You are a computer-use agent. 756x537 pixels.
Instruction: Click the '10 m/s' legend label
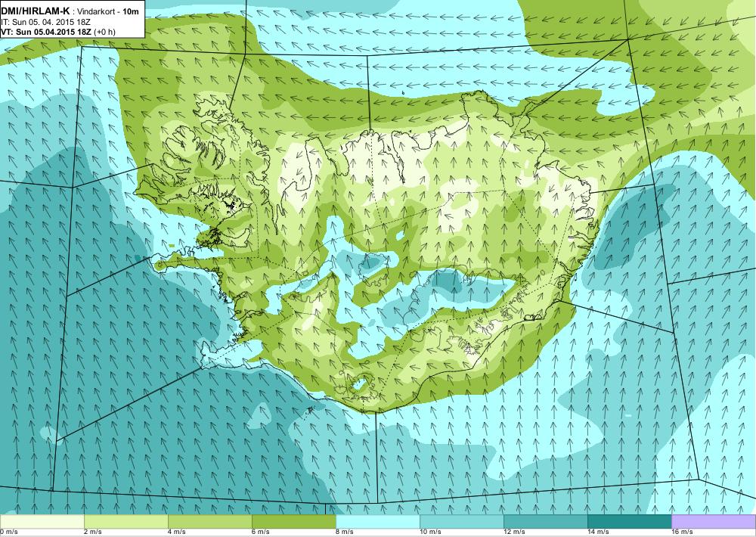[x=431, y=532]
